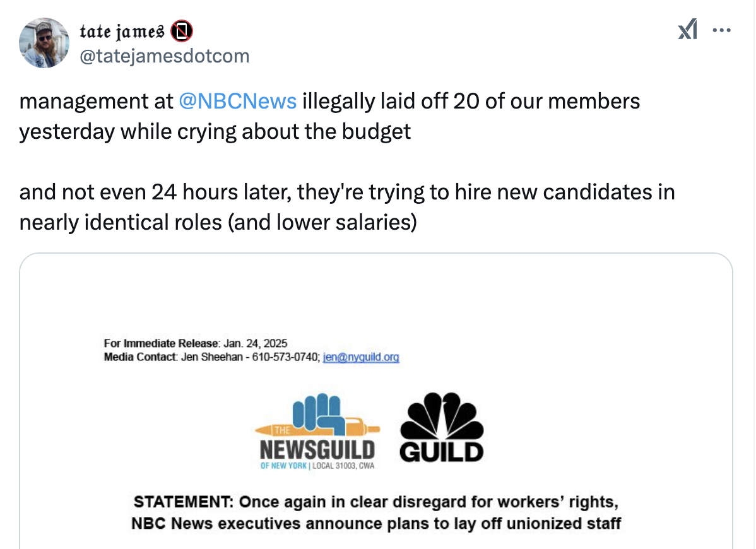Click the red badge next to tate james
Viewport: 756px width, 549px height.
(182, 30)
